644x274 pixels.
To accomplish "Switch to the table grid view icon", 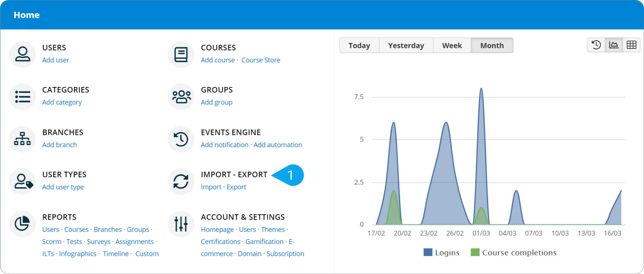I will [x=631, y=45].
